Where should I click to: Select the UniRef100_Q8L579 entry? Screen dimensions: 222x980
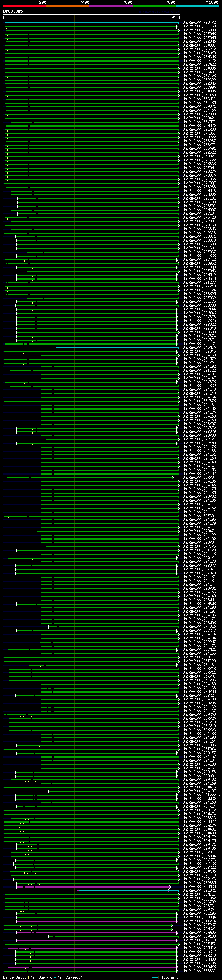pos(199,359)
